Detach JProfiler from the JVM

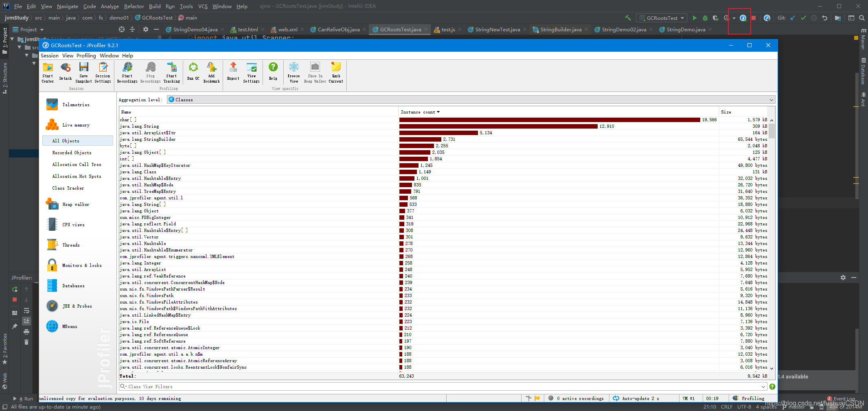[x=65, y=72]
